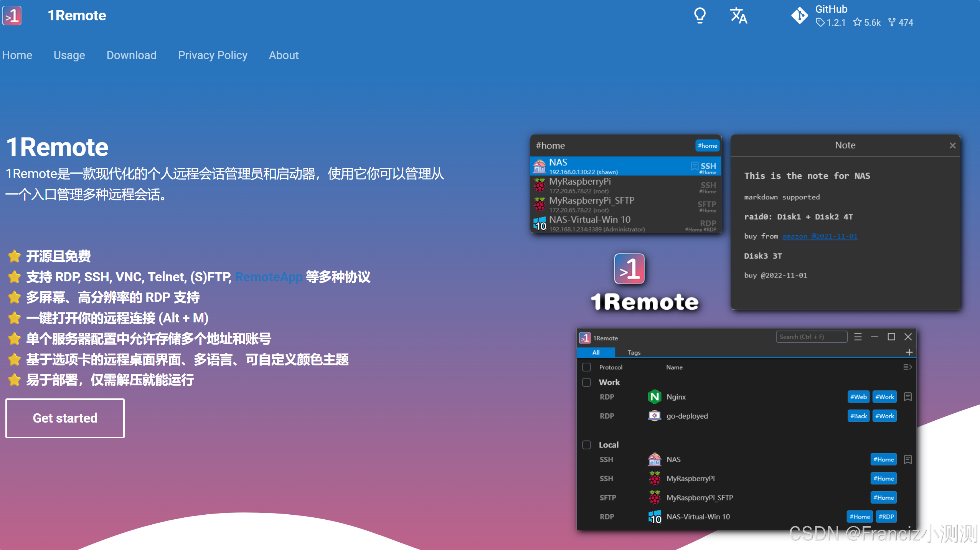This screenshot has width=980, height=550.
Task: Click the Search (Ctrl + F) field
Action: coord(811,337)
